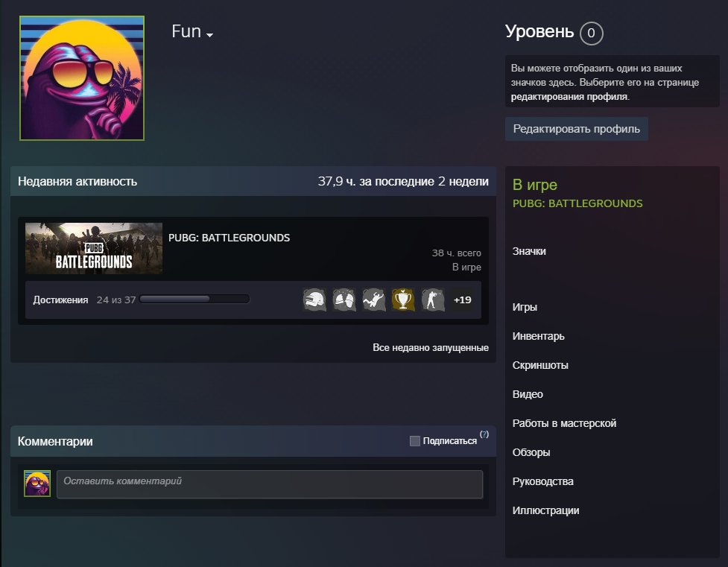Click the 37,9 ч. за последние 2 недели text
Image resolution: width=728 pixels, height=567 pixels.
[403, 182]
